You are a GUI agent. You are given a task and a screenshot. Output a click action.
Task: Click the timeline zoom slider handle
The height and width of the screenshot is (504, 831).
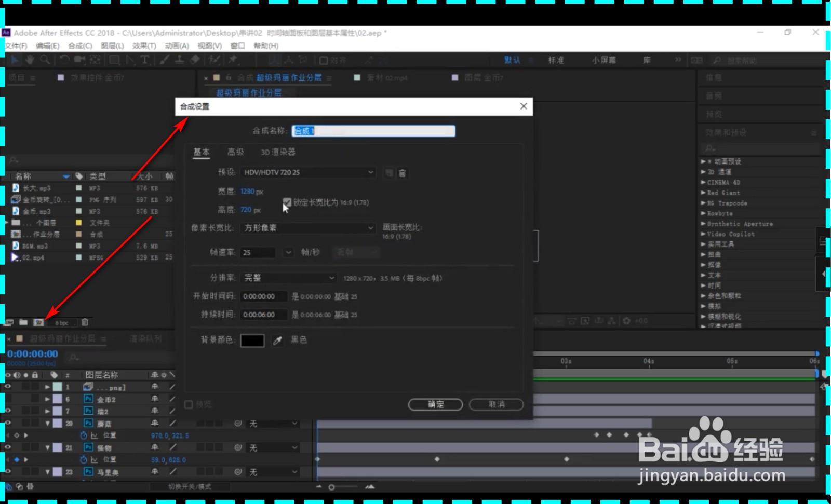click(331, 487)
